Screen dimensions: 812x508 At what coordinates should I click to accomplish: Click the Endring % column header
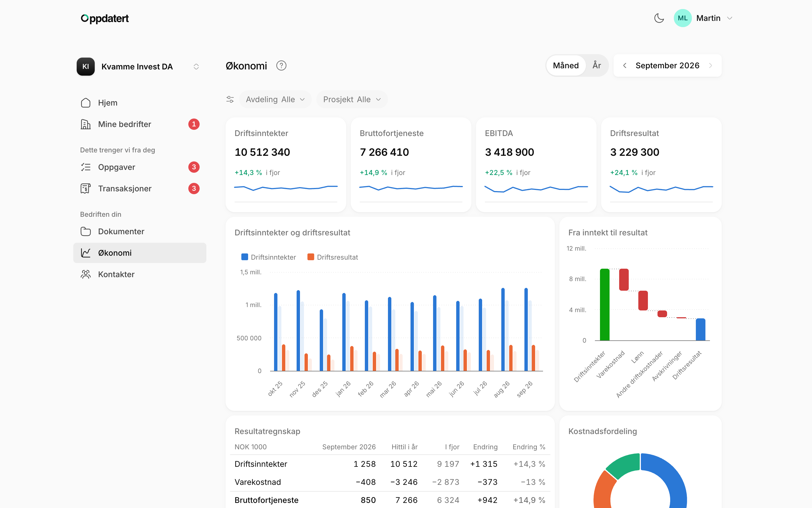529,447
